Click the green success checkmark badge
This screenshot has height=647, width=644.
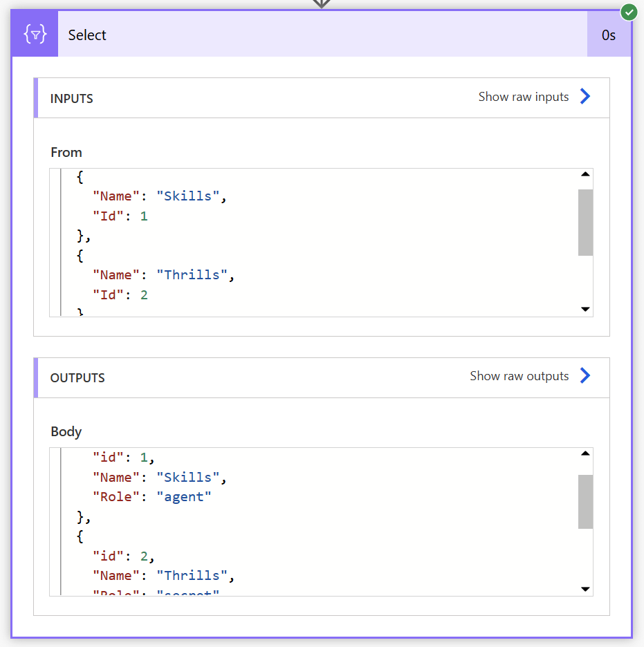(x=628, y=12)
